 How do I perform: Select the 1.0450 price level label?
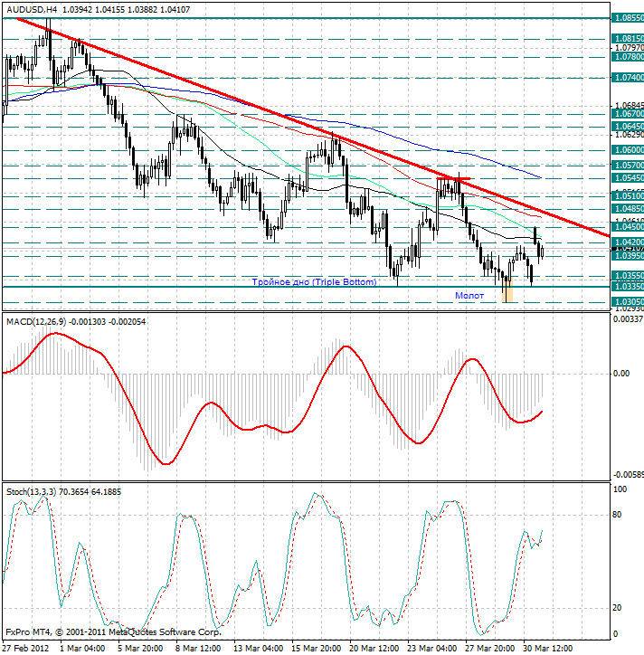pos(628,227)
